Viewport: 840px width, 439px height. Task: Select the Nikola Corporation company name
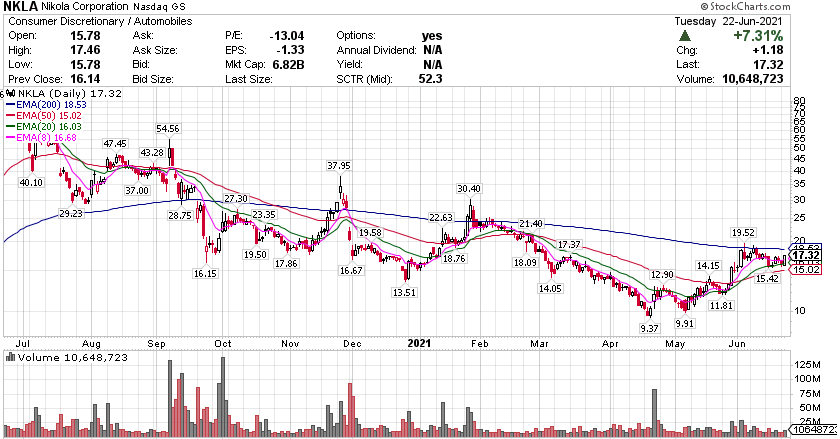[85, 7]
